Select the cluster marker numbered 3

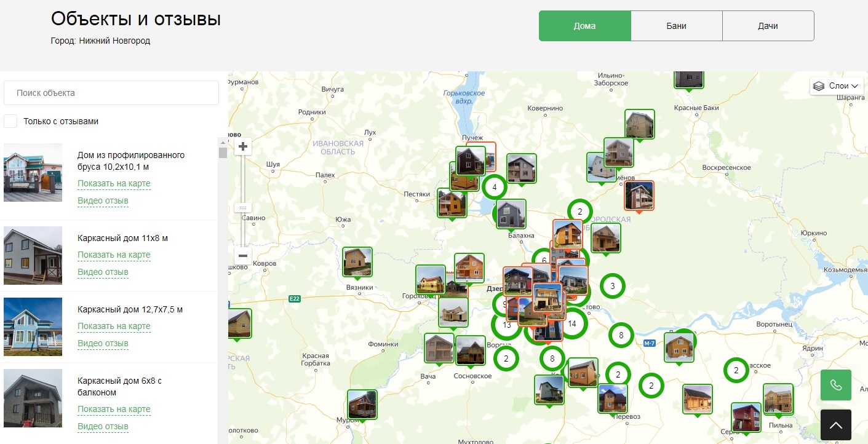coord(612,286)
